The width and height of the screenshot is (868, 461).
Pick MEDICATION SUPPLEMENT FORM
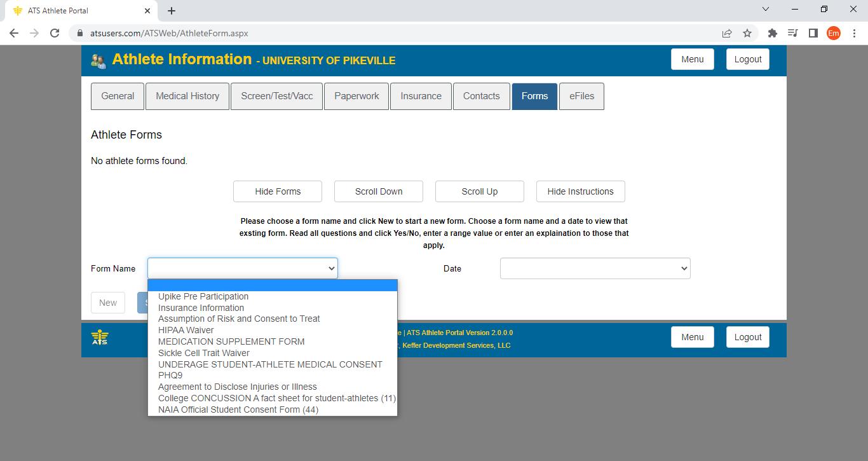(x=273, y=341)
